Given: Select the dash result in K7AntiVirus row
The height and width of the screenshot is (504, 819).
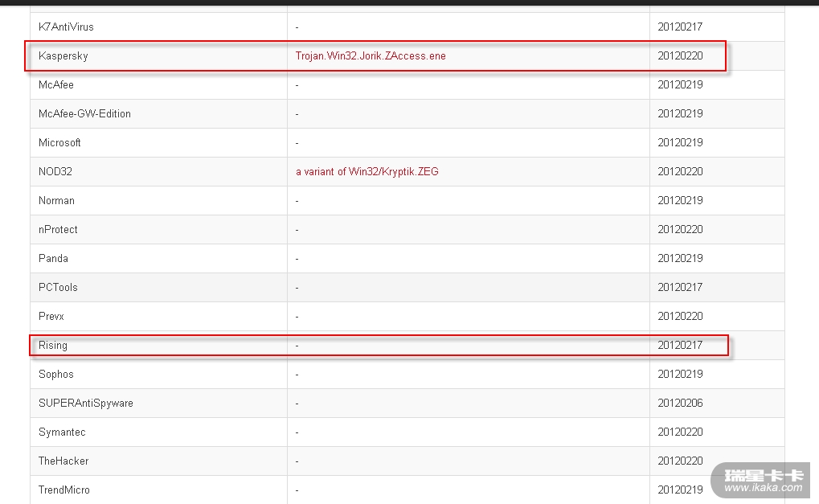Looking at the screenshot, I should pos(297,27).
